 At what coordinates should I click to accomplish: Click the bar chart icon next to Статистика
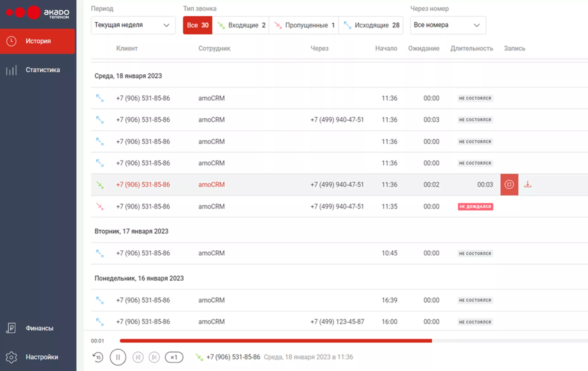coord(11,70)
